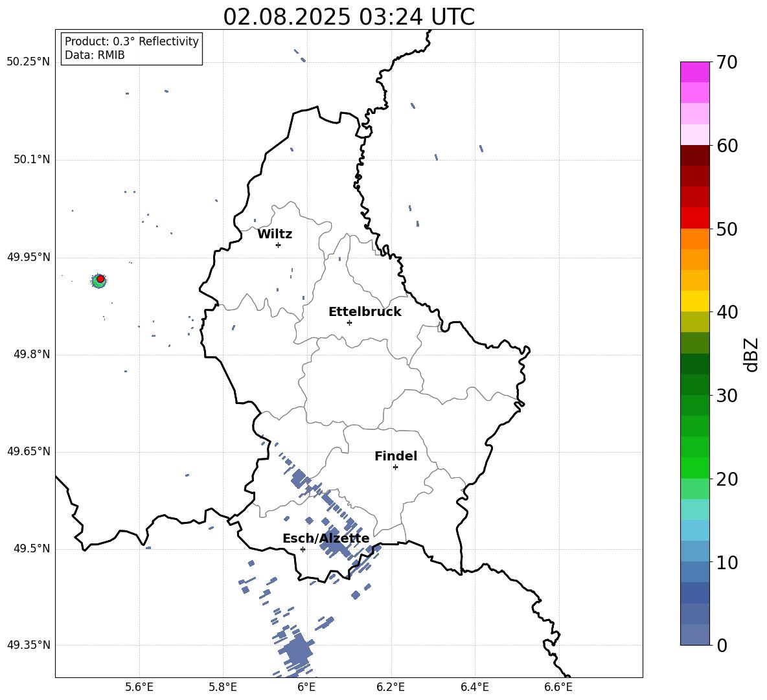Image resolution: width=767 pixels, height=700 pixels.
Task: Click the Findel cross marker
Action: (x=395, y=468)
